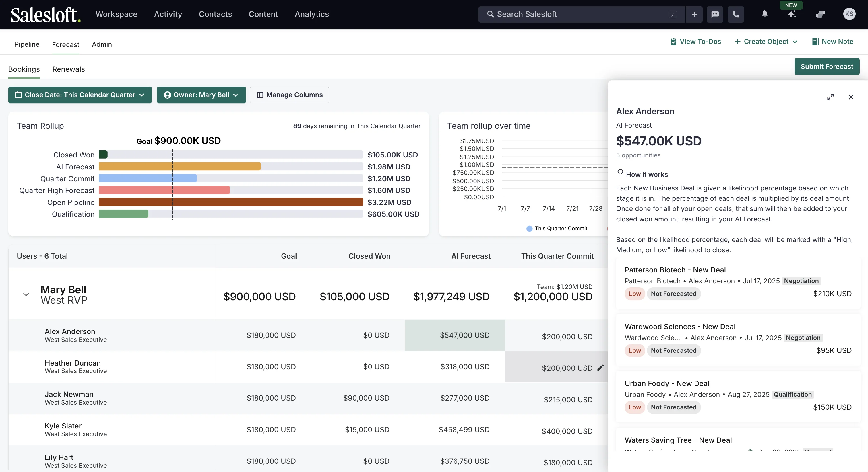Click inside the Search Salesloft field
The width and height of the screenshot is (868, 472).
pos(581,14)
